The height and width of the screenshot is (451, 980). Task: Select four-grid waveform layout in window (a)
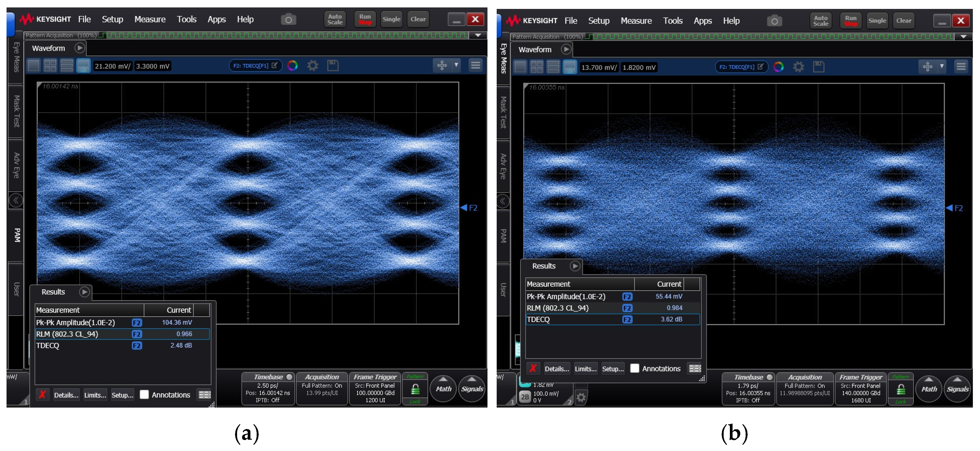50,66
